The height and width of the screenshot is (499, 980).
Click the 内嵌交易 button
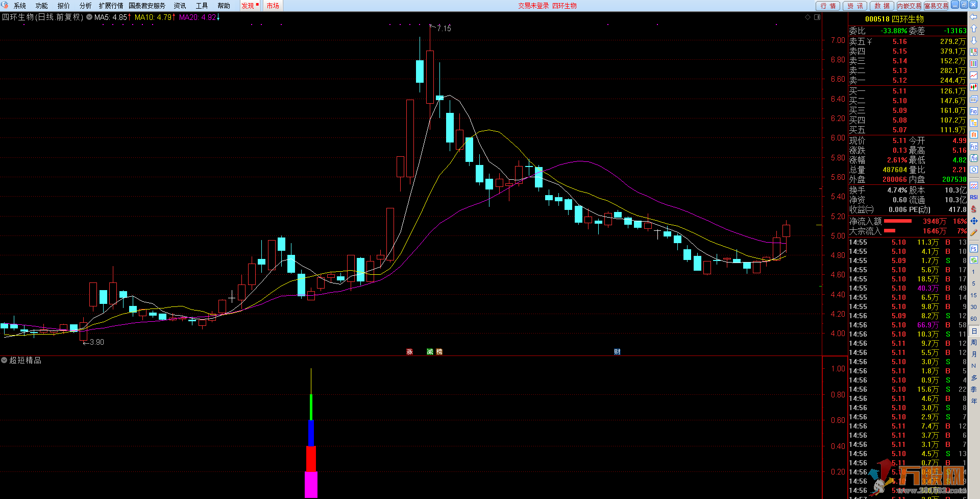point(909,6)
